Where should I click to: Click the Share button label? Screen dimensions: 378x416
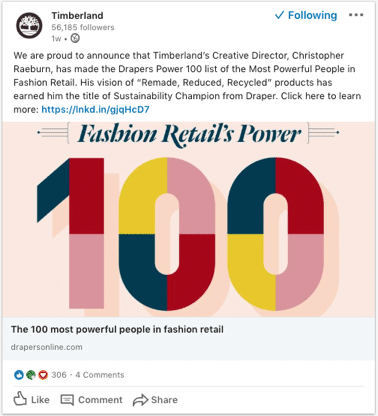pos(164,400)
